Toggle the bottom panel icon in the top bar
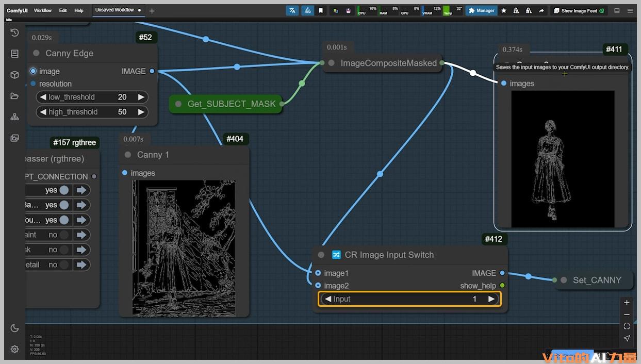The width and height of the screenshot is (641, 364). (617, 10)
